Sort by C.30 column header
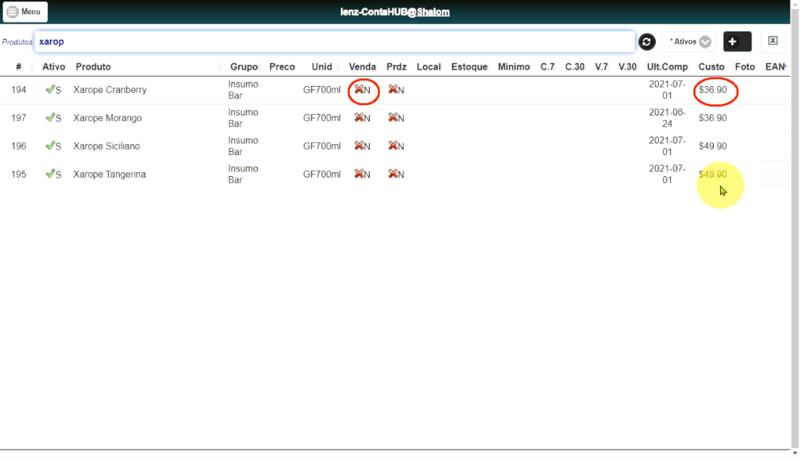 coord(574,67)
